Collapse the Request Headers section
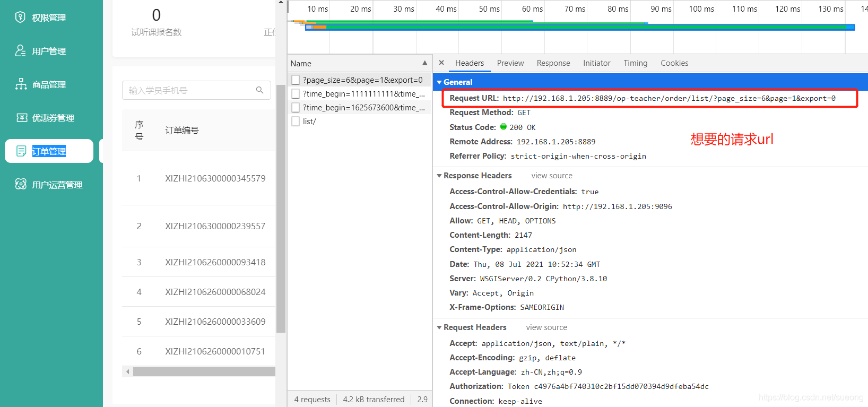868x407 pixels. 439,327
